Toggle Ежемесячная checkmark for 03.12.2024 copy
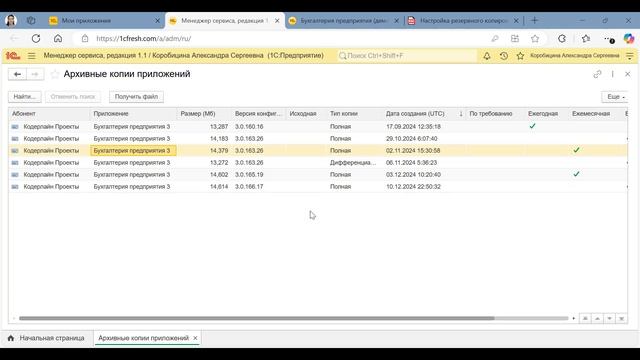Screen dimensions: 640x360 pyautogui.click(x=576, y=174)
